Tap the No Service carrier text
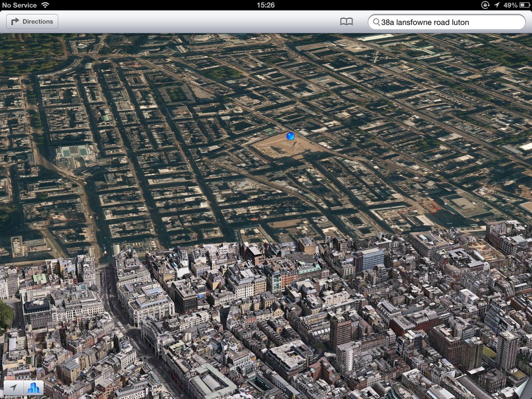This screenshot has width=532, height=399. coord(20,5)
